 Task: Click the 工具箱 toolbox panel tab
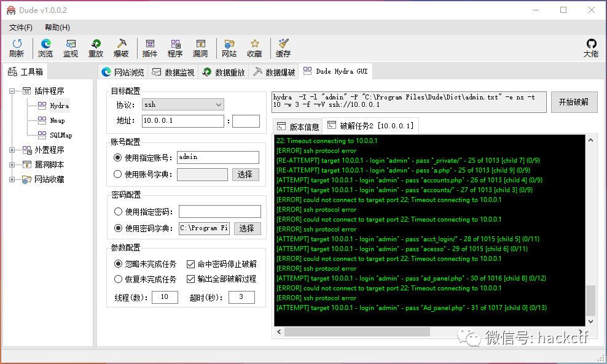[x=26, y=72]
